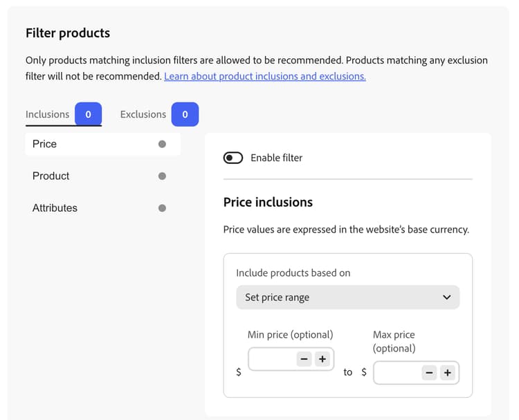Viewport: 519px width, 420px height.
Task: Click the Inclusions count badge
Action: (x=88, y=114)
